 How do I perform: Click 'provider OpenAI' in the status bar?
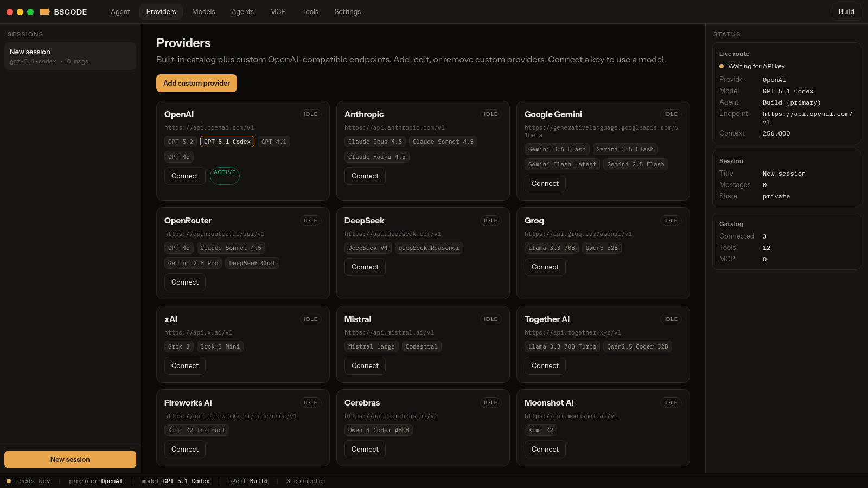(96, 481)
